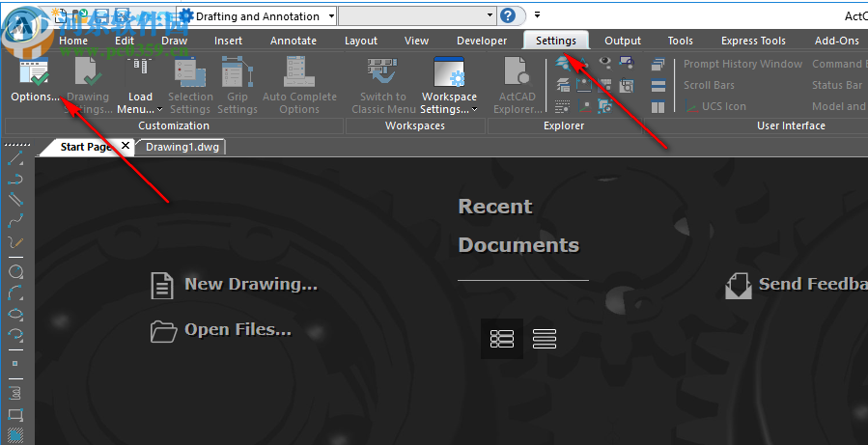The image size is (868, 445).
Task: Select the Hatch tool
Action: pos(15,435)
